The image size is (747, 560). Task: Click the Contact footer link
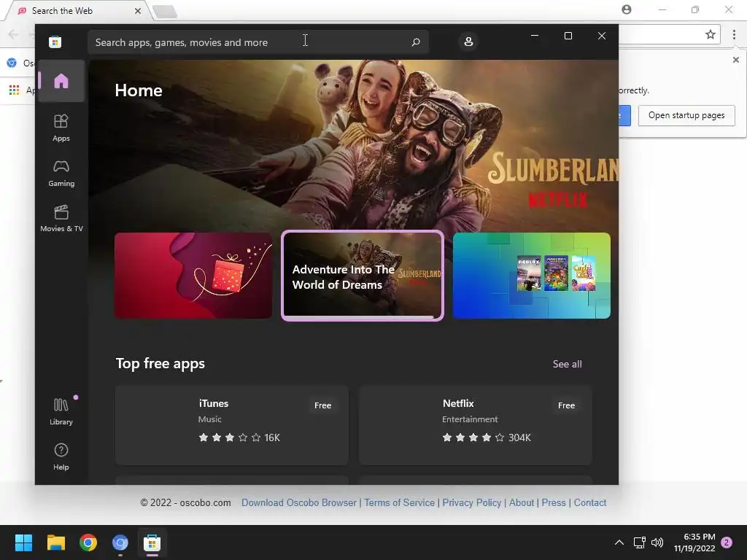pyautogui.click(x=589, y=502)
